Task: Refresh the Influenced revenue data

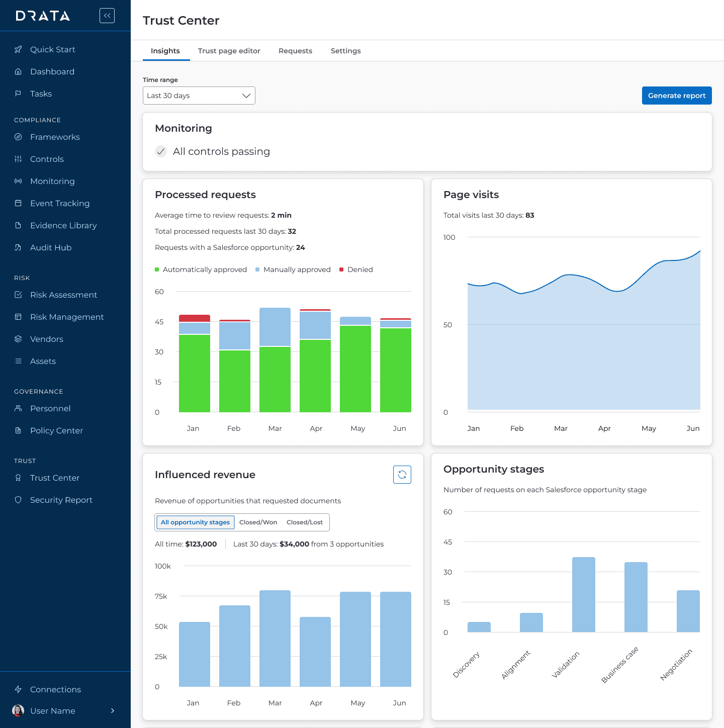Action: [402, 475]
